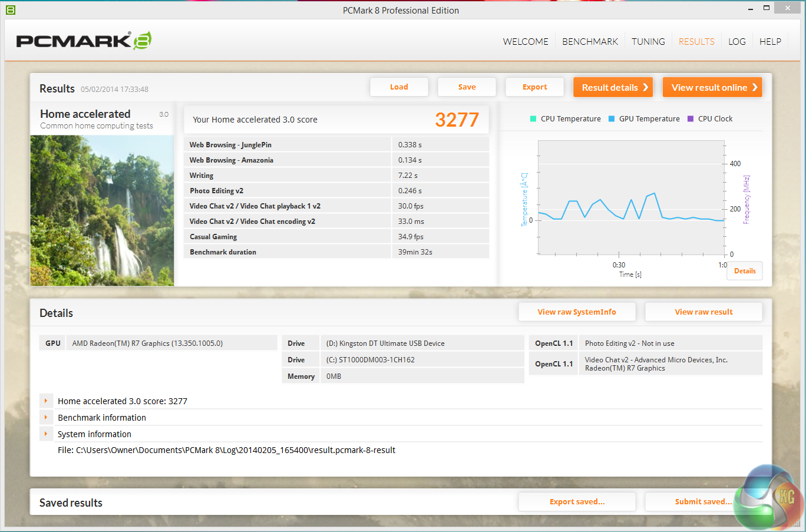This screenshot has height=532, width=806.
Task: Expand the Benchmark information section
Action: tap(46, 418)
